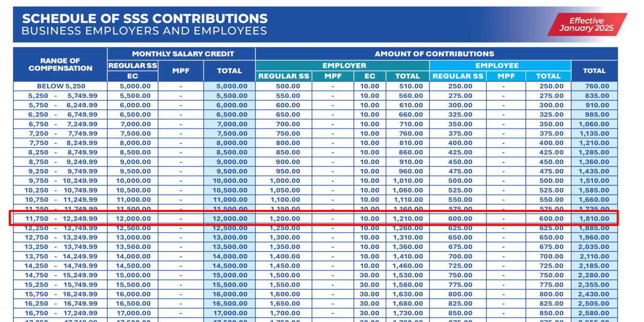This screenshot has width=644, height=322.
Task: Click EC '10.00' in the 12,000.00 row
Action: 370,218
